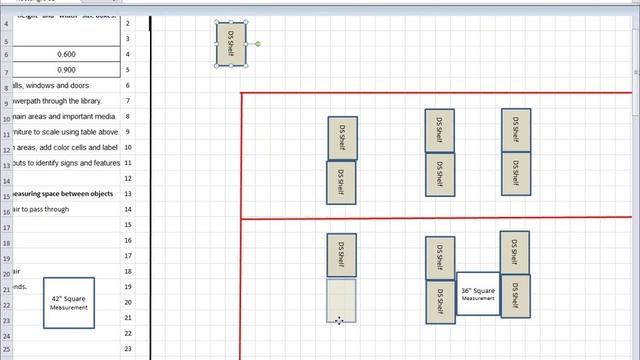Viewport: 640px width, 360px height.
Task: Click scale number 7 in grid numbering column
Action: click(x=128, y=101)
